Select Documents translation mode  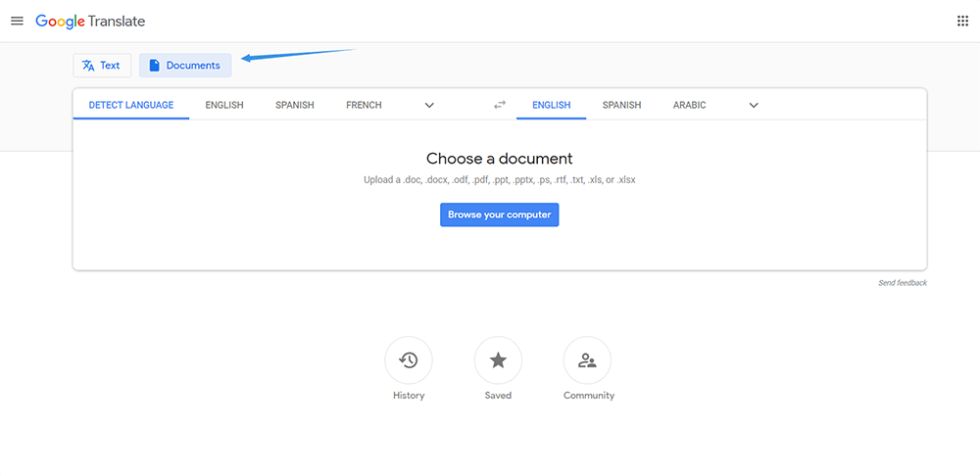click(x=185, y=66)
